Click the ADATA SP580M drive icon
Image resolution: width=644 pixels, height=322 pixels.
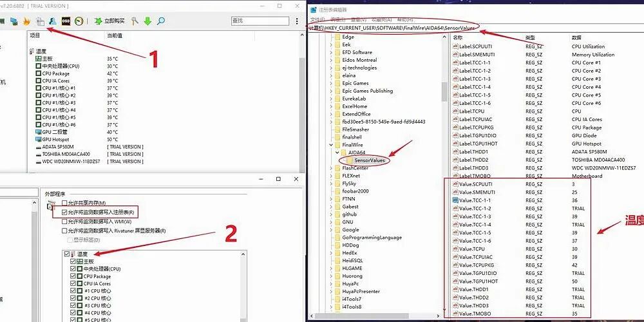pyautogui.click(x=38, y=147)
